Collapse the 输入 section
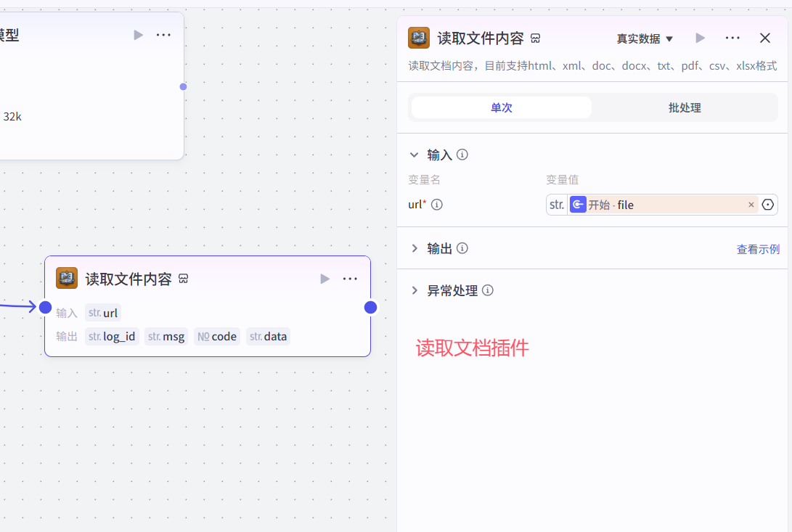 point(415,155)
